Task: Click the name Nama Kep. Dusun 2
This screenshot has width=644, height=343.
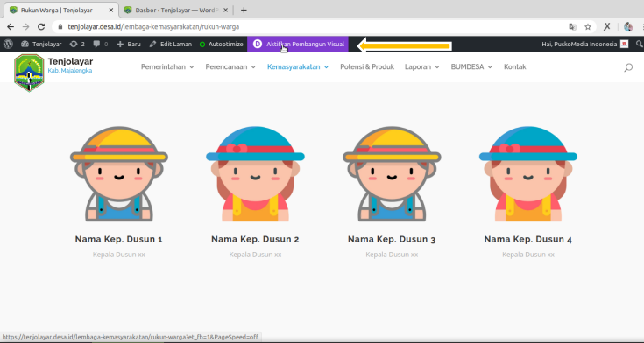Action: (x=255, y=239)
